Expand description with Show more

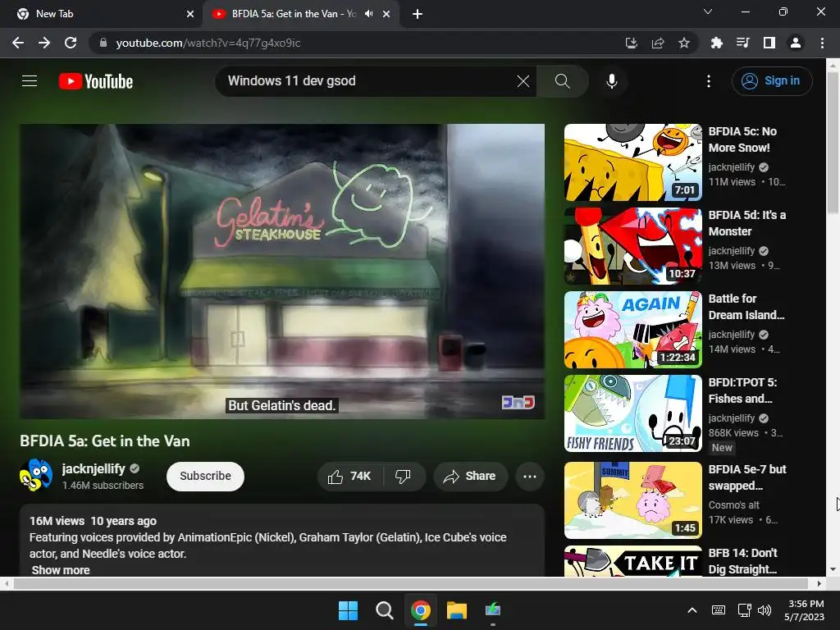click(x=61, y=570)
